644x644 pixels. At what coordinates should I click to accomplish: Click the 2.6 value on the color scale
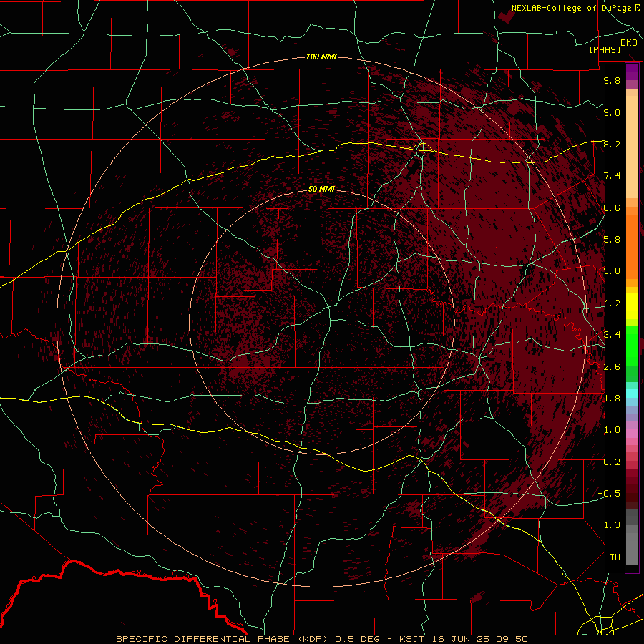612,367
